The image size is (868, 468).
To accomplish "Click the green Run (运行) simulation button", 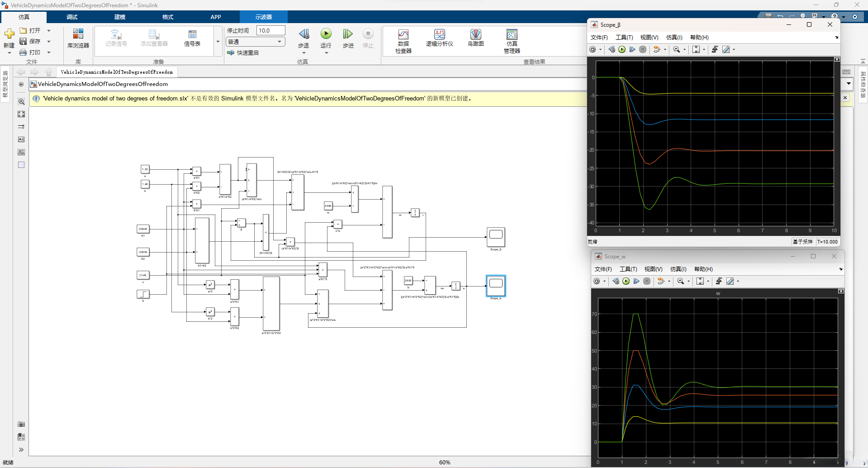I will pyautogui.click(x=326, y=34).
